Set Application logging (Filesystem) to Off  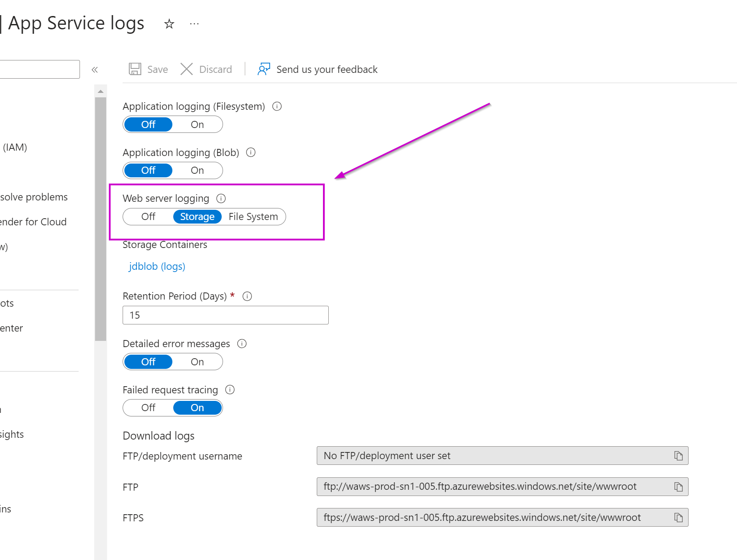pyautogui.click(x=148, y=124)
